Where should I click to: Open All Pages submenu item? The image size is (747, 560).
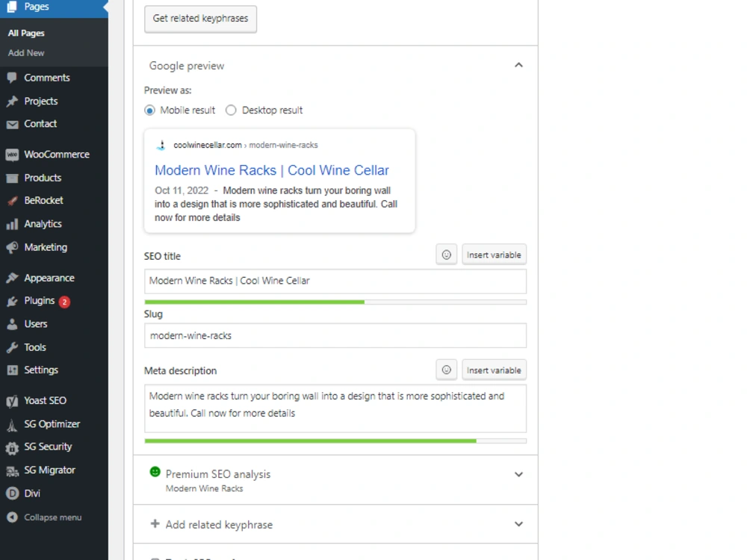pyautogui.click(x=26, y=34)
